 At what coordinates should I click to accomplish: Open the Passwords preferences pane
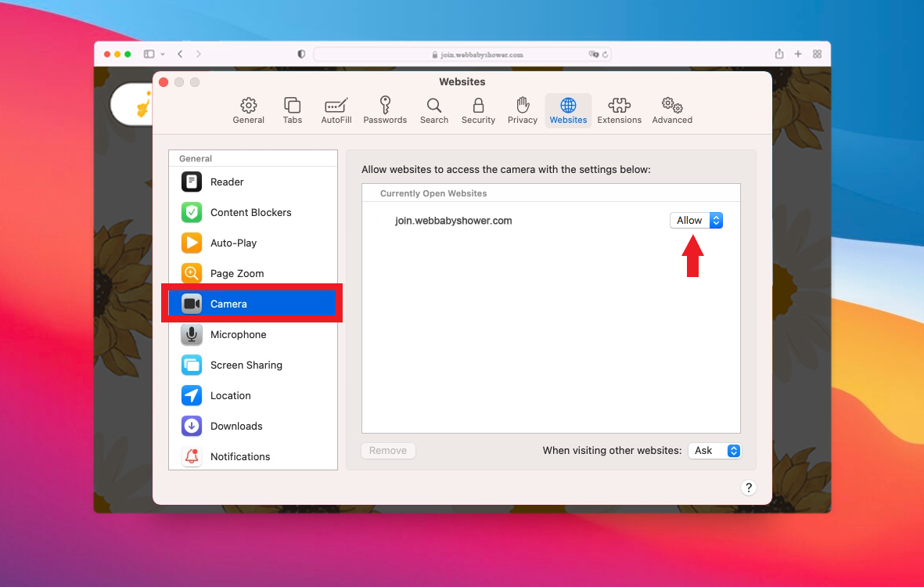click(x=385, y=111)
